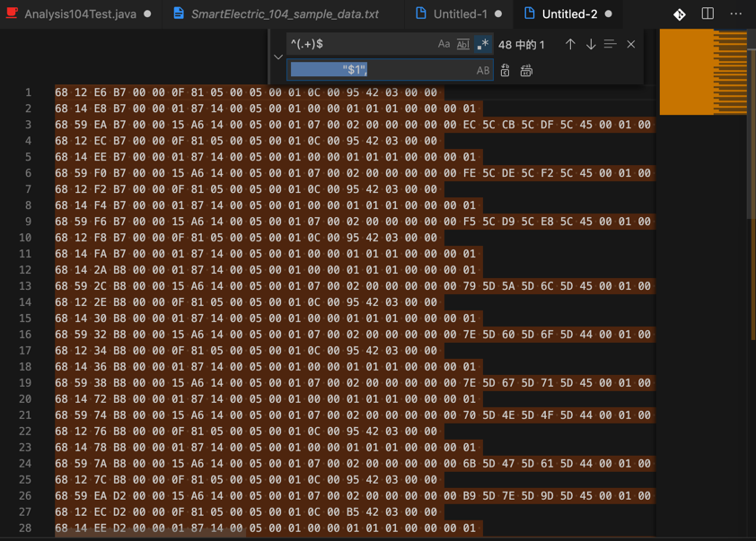Click the unsaved dot on Untitled-2 tab
756x541 pixels.
609,14
